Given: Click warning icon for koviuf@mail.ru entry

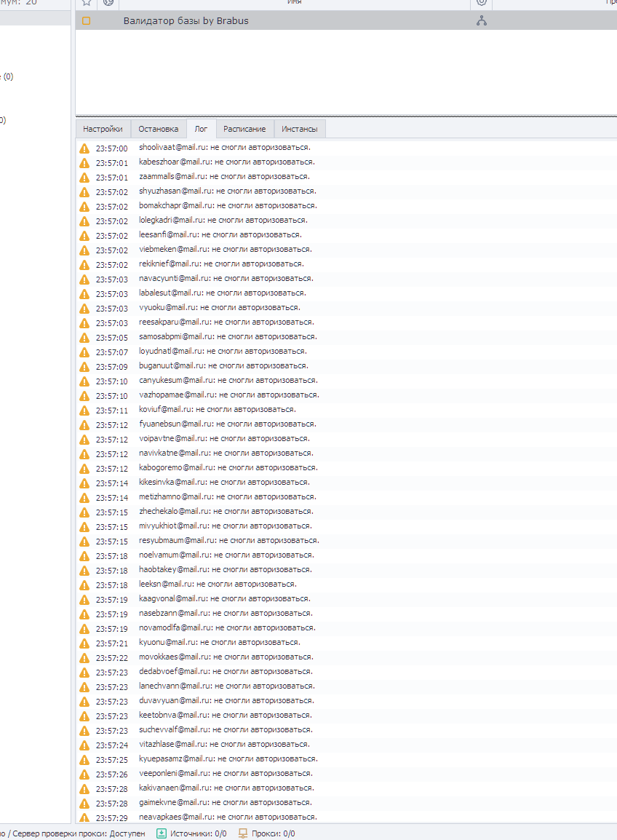Looking at the screenshot, I should [84, 411].
